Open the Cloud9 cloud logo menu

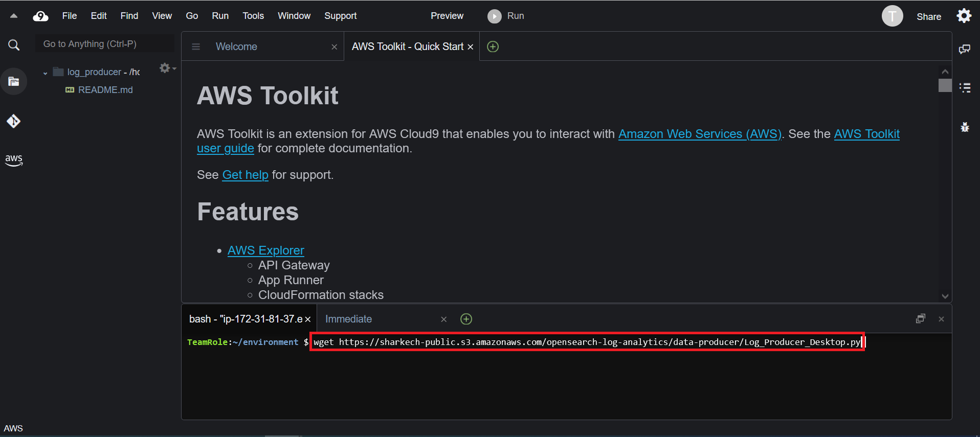(x=40, y=16)
